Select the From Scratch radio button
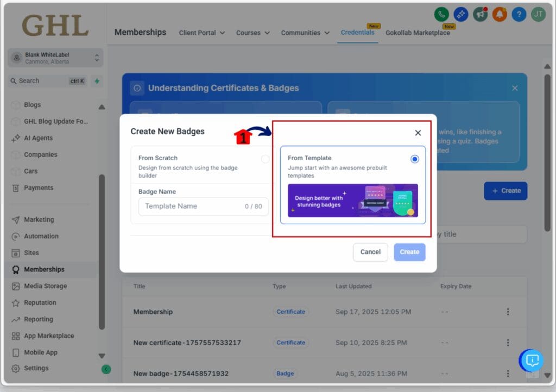 (x=265, y=159)
